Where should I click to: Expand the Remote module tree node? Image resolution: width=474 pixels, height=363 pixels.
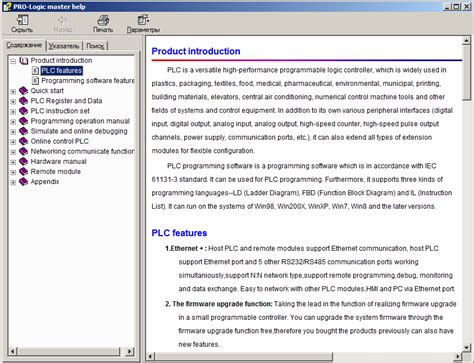click(13, 172)
